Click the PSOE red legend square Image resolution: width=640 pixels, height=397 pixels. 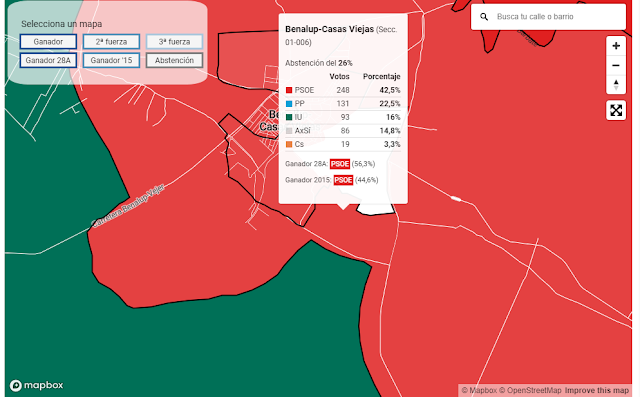[x=289, y=90]
